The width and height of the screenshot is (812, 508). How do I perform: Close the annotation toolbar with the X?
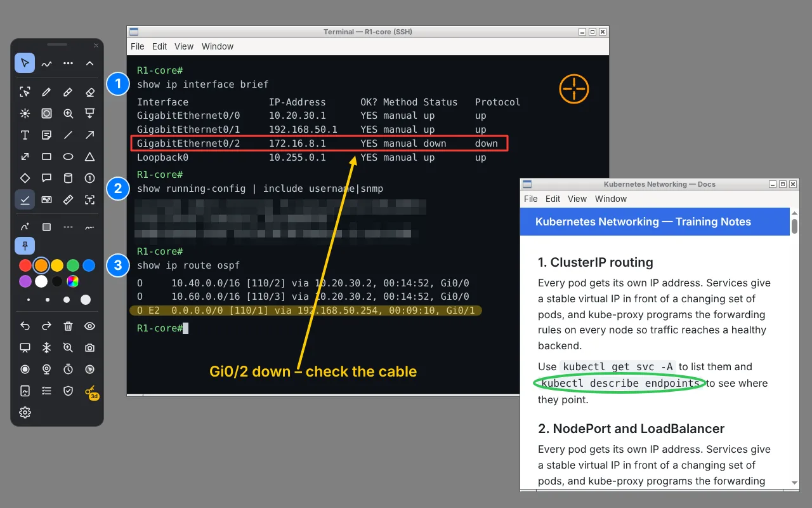point(96,45)
